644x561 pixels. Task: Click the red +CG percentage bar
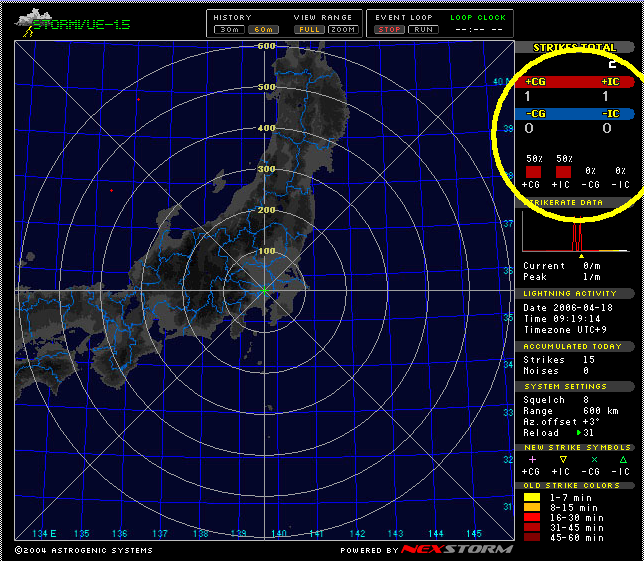(534, 172)
